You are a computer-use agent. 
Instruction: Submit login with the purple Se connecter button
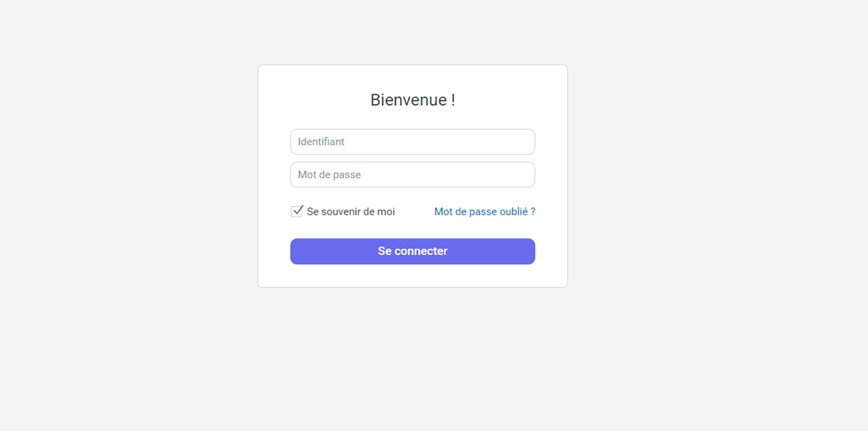(x=412, y=252)
